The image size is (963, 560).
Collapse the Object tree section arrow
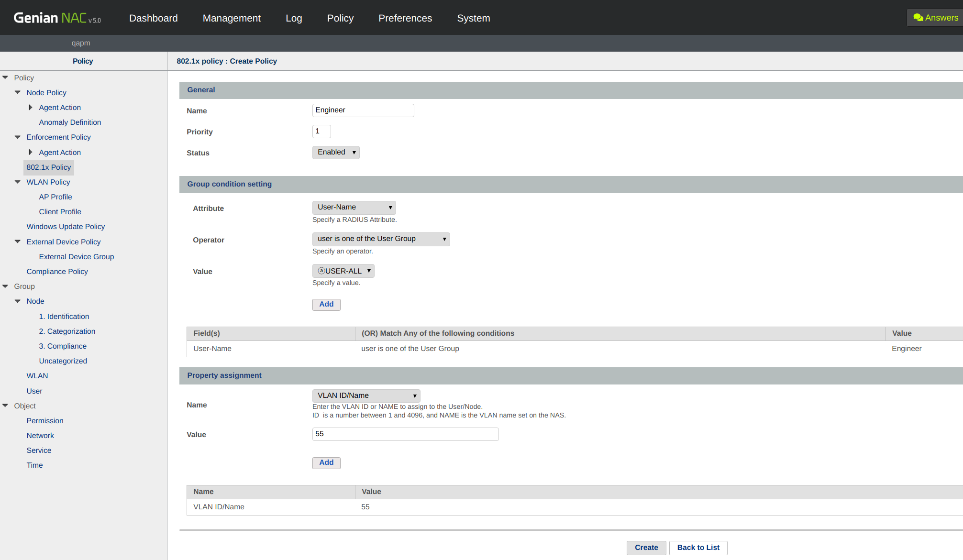[5, 406]
